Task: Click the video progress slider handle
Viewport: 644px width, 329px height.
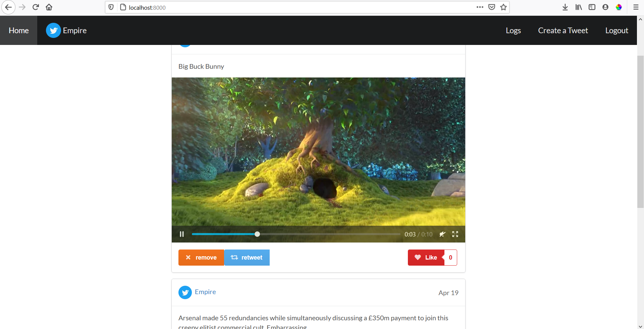Action: 257,234
